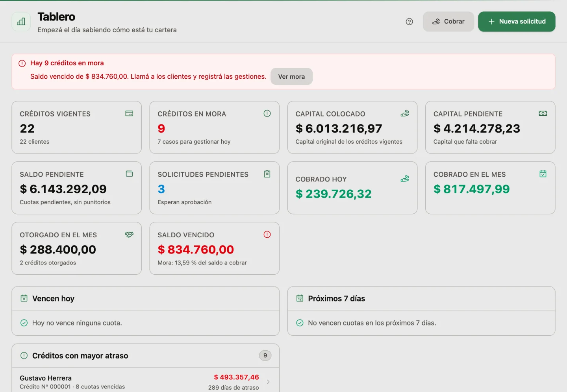567x392 pixels.
Task: Click the Tablero page title
Action: click(x=56, y=17)
